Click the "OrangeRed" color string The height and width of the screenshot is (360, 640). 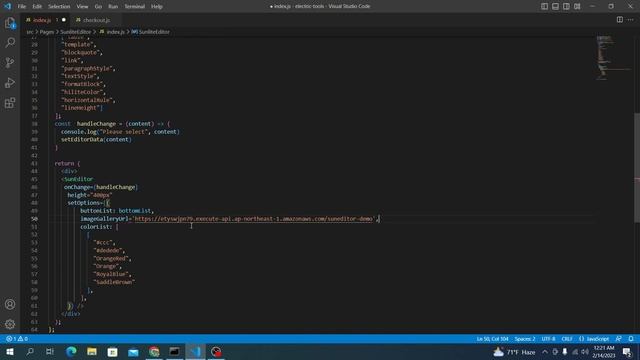coord(112,258)
